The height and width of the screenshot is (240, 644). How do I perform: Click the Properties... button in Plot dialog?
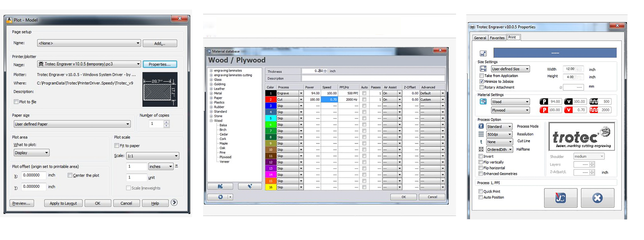[x=160, y=64]
